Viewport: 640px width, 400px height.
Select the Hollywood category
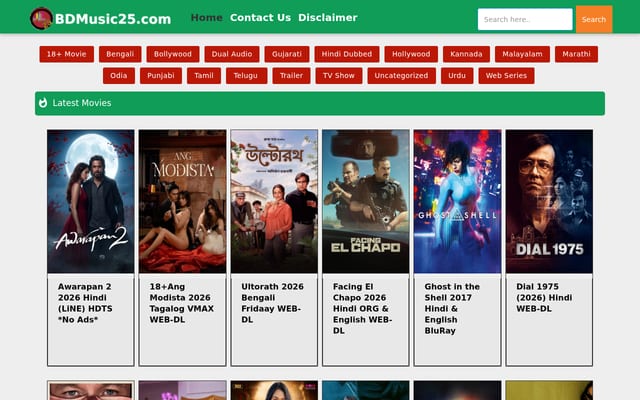(x=411, y=54)
